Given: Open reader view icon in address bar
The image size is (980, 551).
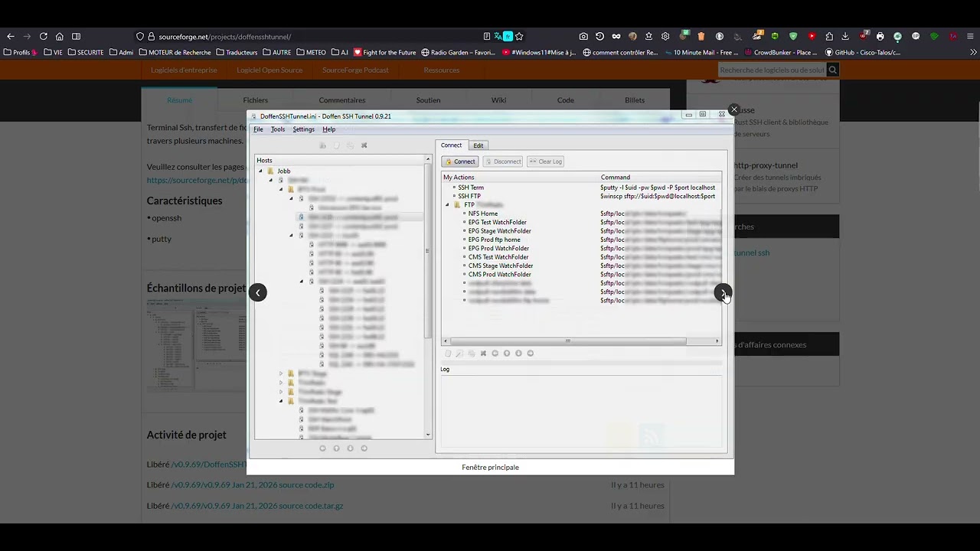Looking at the screenshot, I should point(487,36).
